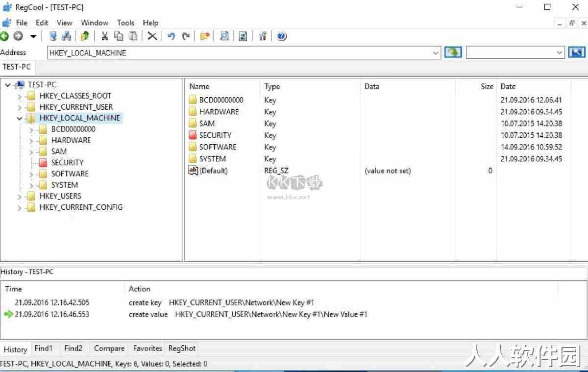The height and width of the screenshot is (372, 588).
Task: Open the Tools menu
Action: coord(125,23)
